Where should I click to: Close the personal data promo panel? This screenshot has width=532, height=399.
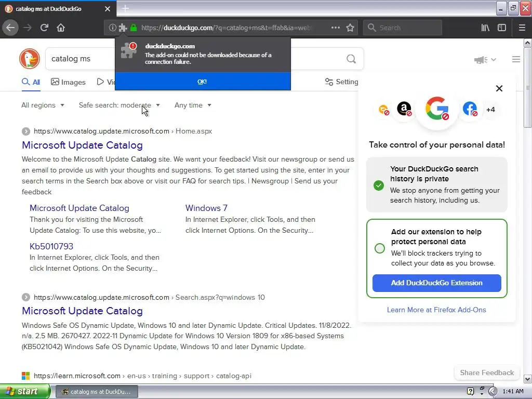(x=499, y=88)
